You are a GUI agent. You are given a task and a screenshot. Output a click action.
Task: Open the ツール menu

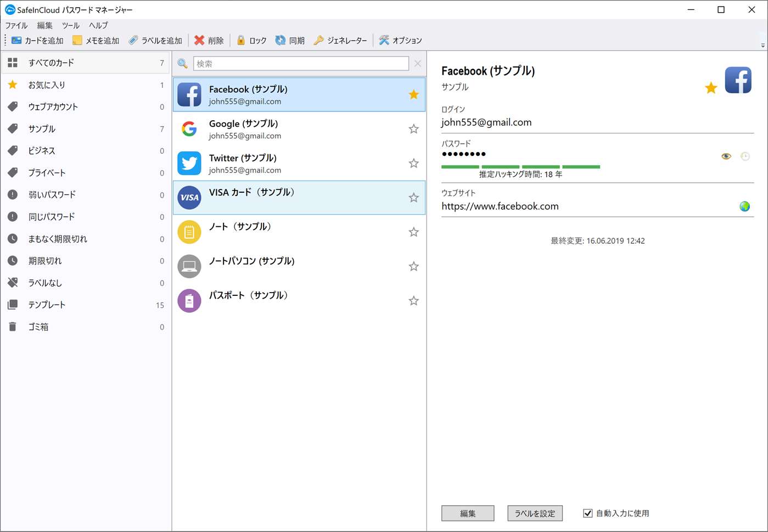tap(71, 25)
